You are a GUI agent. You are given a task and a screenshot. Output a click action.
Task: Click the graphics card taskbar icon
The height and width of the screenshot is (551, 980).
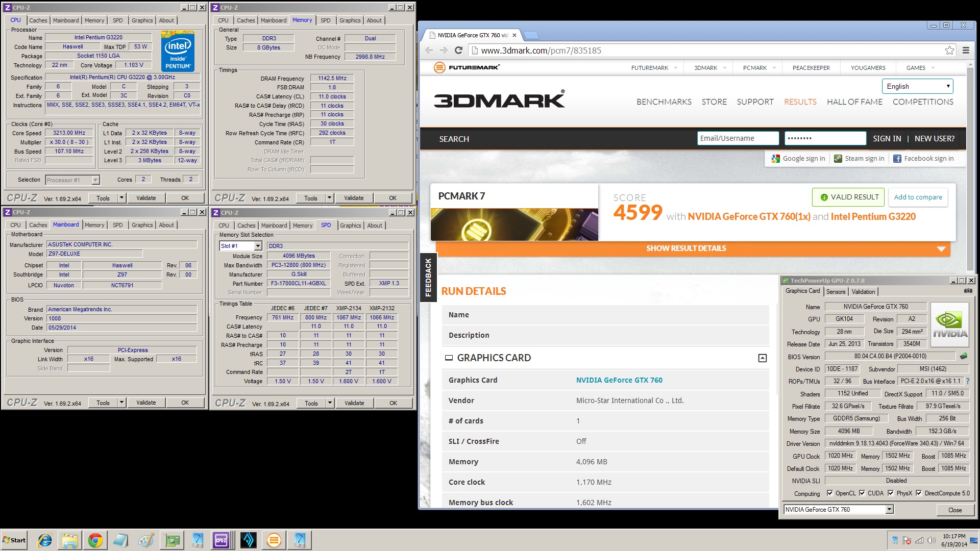click(172, 540)
